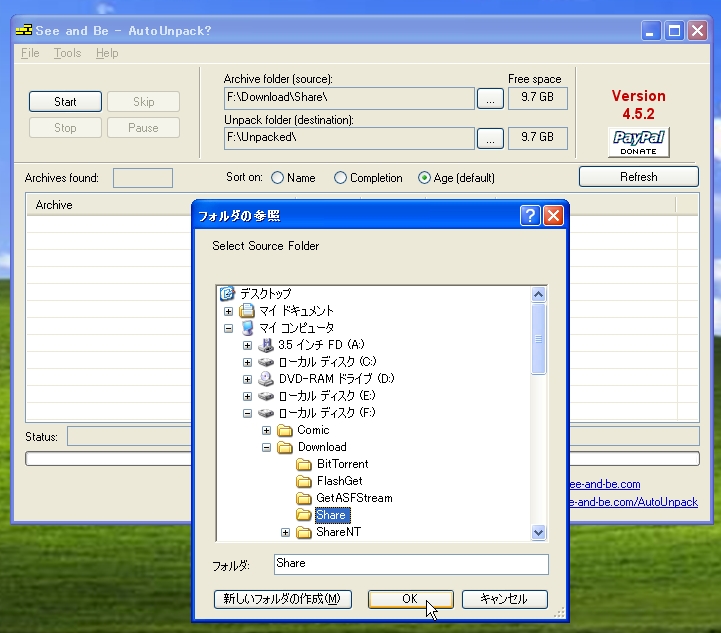Click the Start button
721x633 pixels.
[65, 102]
